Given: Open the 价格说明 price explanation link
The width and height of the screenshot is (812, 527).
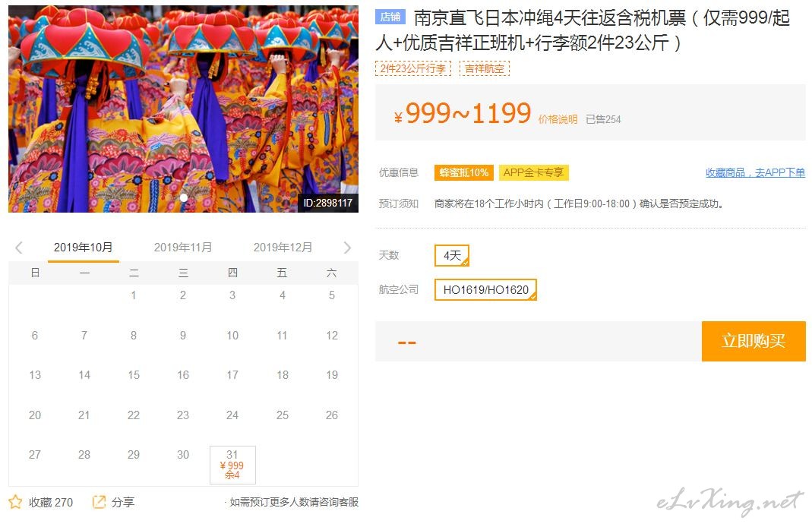Looking at the screenshot, I should [558, 119].
